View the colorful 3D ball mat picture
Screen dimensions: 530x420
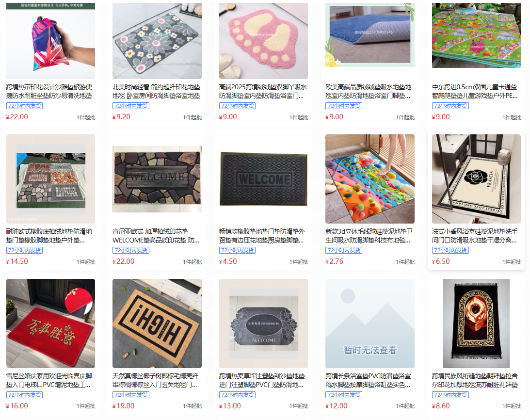pyautogui.click(x=370, y=179)
